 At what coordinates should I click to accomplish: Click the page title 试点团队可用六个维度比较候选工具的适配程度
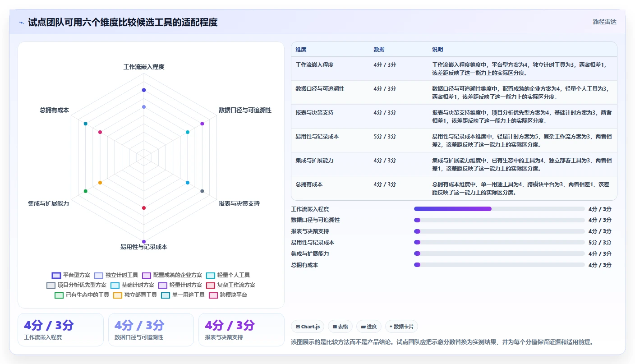123,22
